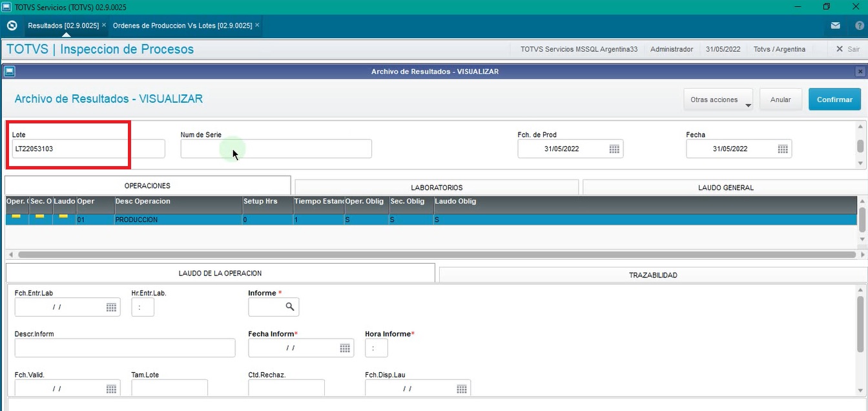Click the Hr.Entr.Lab. time field
This screenshot has height=411, width=868.
click(143, 307)
